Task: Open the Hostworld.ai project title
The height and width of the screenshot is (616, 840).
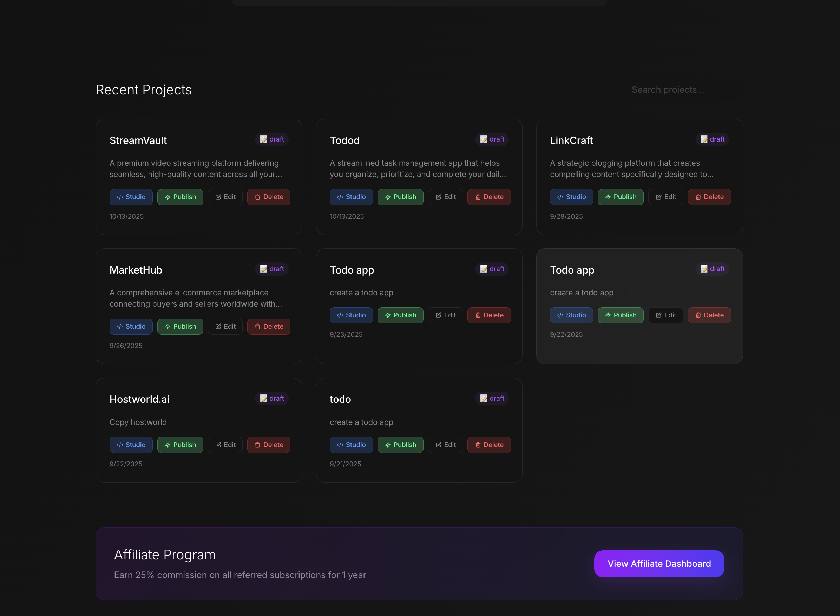Action: coord(139,399)
